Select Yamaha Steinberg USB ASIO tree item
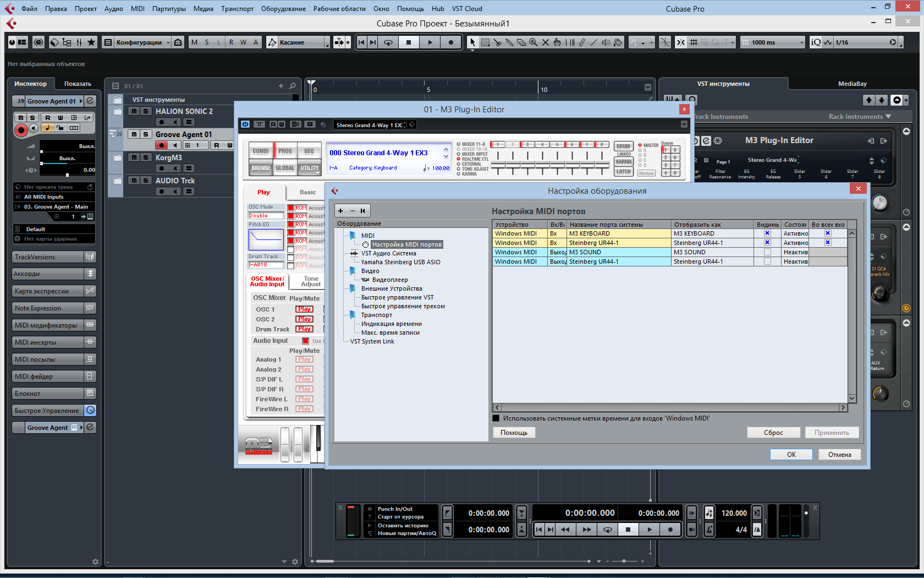 point(400,262)
